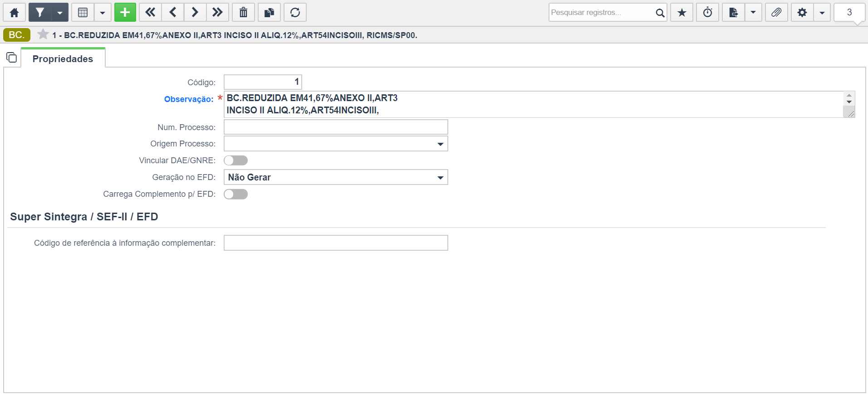
Task: Click the Código field
Action: [x=263, y=82]
